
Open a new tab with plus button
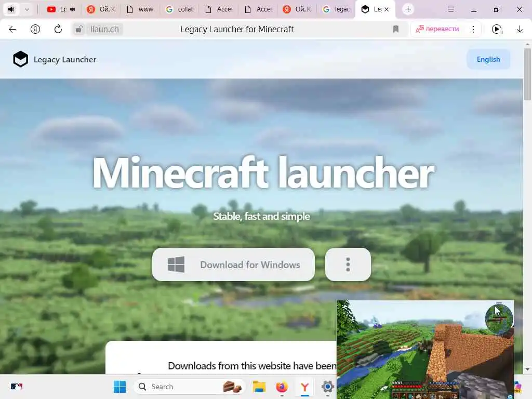point(408,9)
